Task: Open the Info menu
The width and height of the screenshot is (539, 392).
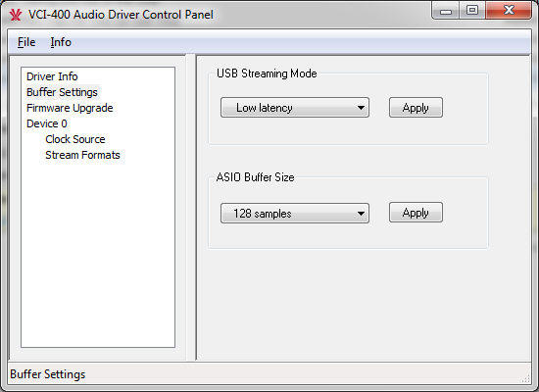Action: tap(61, 42)
